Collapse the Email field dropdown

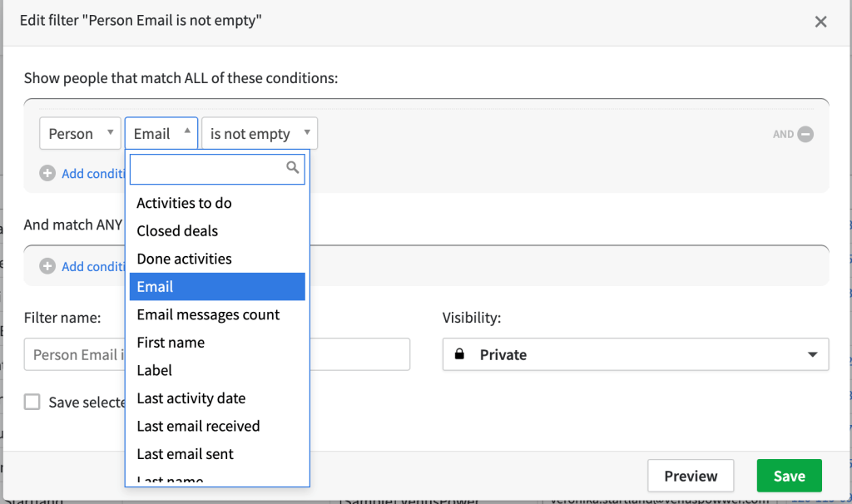click(161, 134)
